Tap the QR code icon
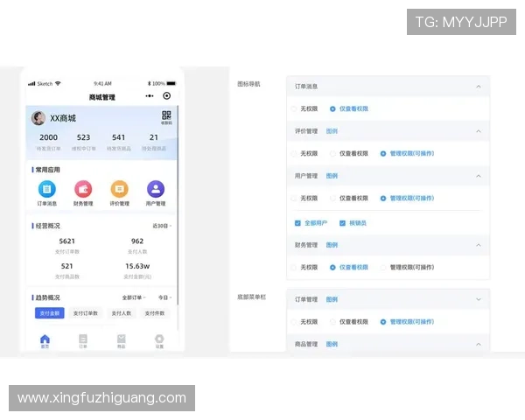Image resolution: width=525 pixels, height=420 pixels. (166, 115)
